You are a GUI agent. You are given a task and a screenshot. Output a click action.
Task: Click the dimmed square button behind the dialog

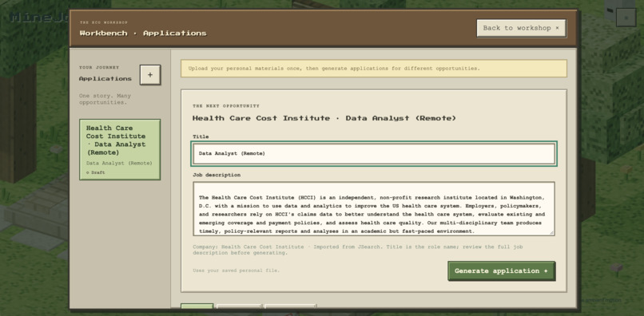click(x=626, y=18)
